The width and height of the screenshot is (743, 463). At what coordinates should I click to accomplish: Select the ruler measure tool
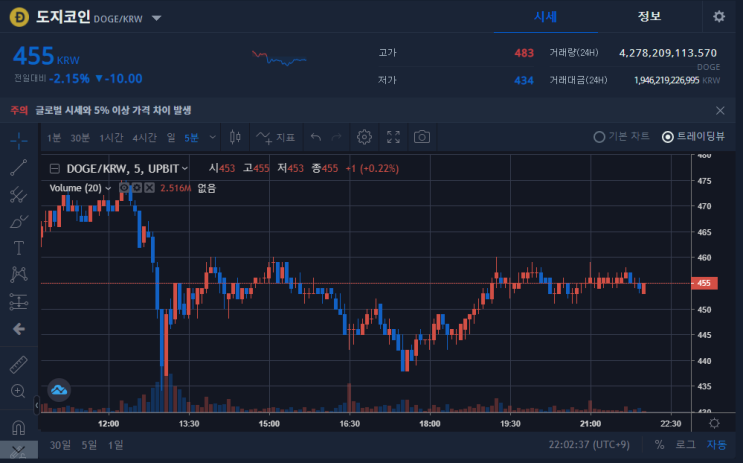coord(18,364)
